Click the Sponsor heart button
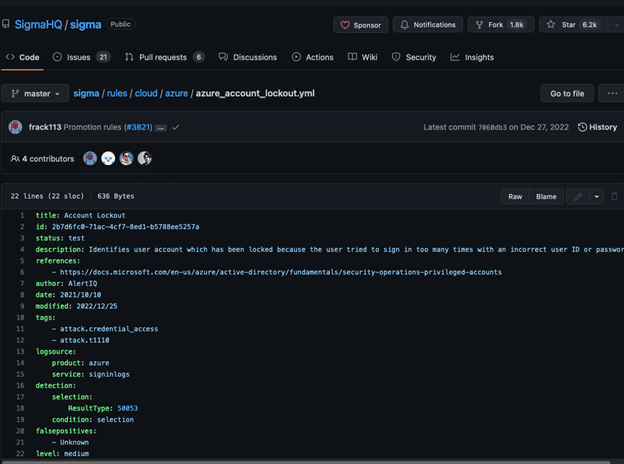This screenshot has height=464, width=624. click(x=359, y=25)
